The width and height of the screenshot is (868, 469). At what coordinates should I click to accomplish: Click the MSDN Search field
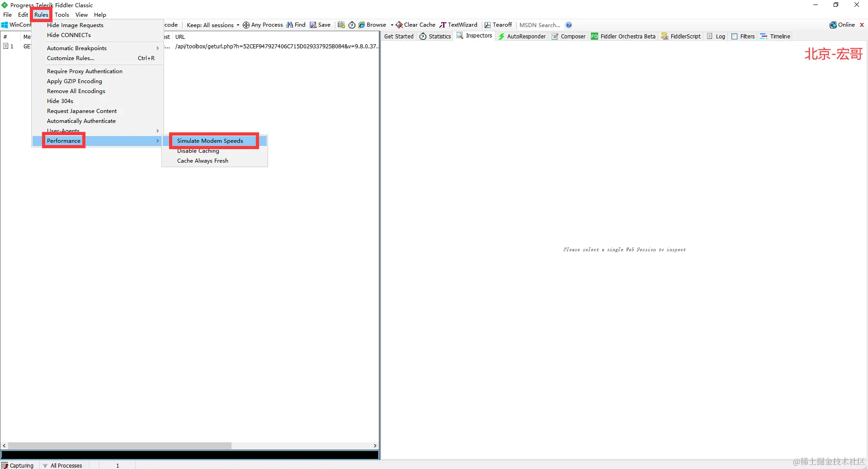click(x=540, y=25)
